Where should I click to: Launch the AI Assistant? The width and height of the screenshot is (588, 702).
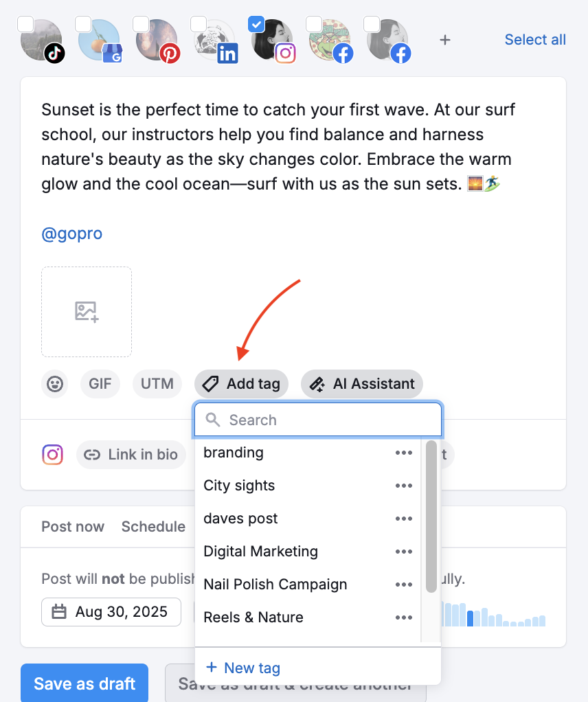pyautogui.click(x=362, y=384)
